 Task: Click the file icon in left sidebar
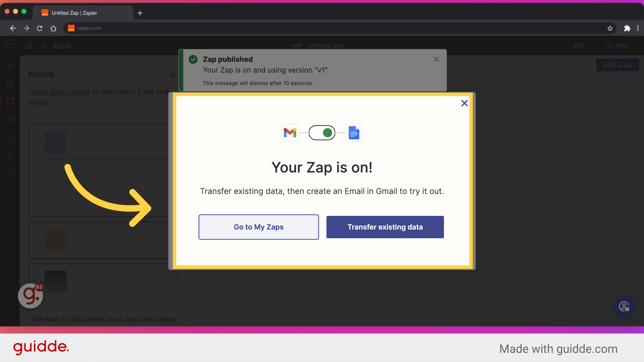tap(10, 84)
